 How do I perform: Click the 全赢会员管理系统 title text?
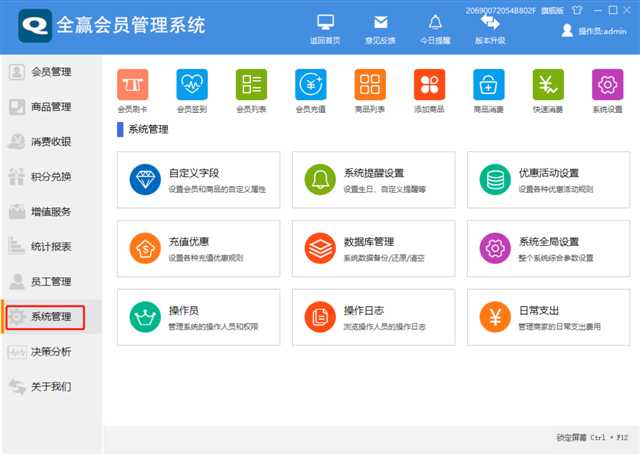tap(131, 25)
